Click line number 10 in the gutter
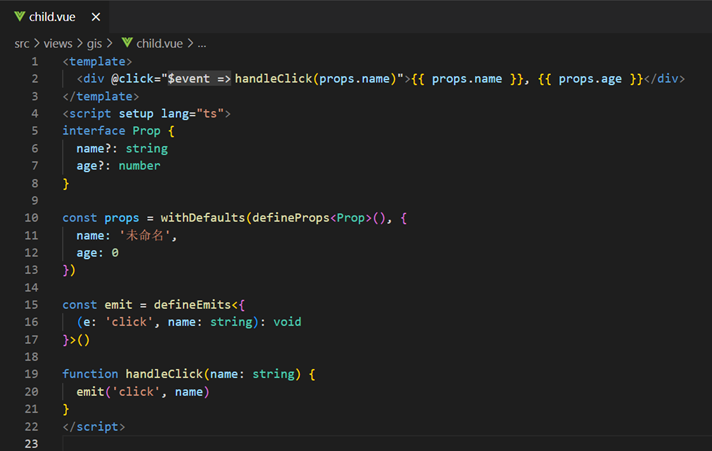This screenshot has width=712, height=451. 31,217
